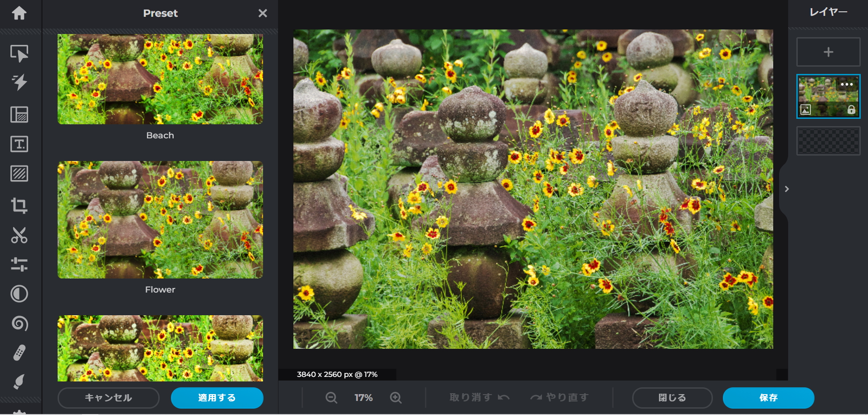Click the やり直す redo button
Image resolution: width=868 pixels, height=415 pixels.
click(560, 397)
